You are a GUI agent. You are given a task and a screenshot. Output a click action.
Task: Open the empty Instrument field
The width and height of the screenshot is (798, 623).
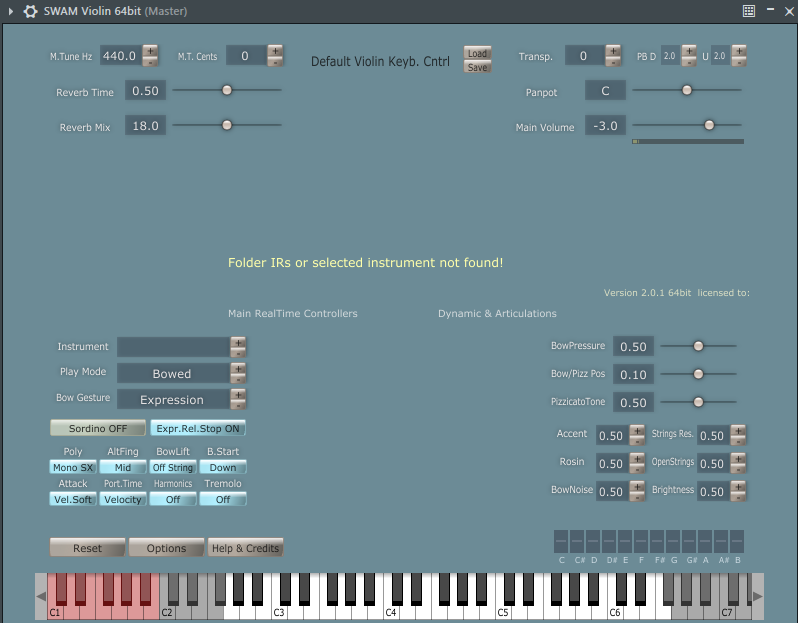[173, 347]
